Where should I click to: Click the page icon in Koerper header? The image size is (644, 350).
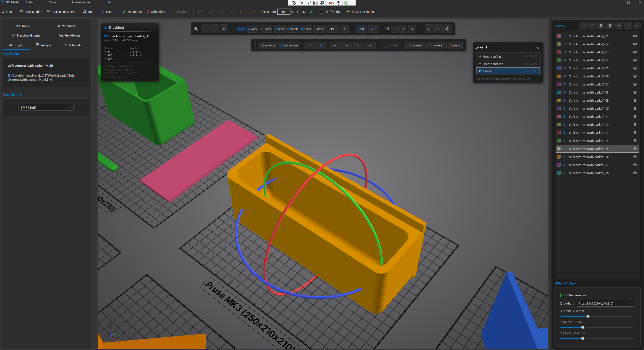583,25
